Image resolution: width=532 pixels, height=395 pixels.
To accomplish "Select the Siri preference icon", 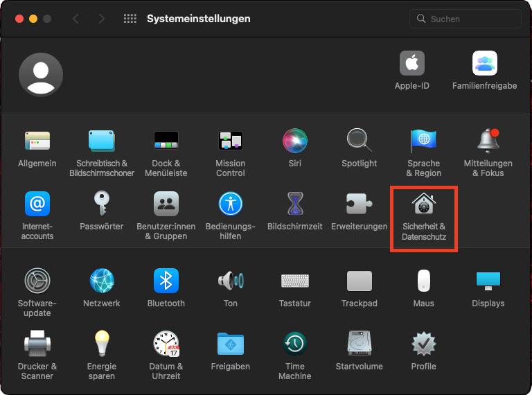I will (x=295, y=141).
